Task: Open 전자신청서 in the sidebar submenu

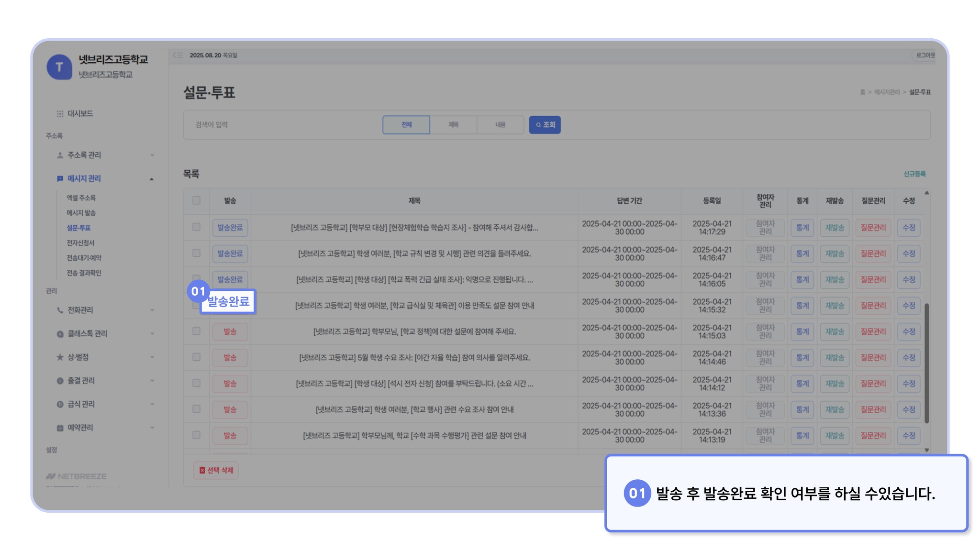Action: 80,243
